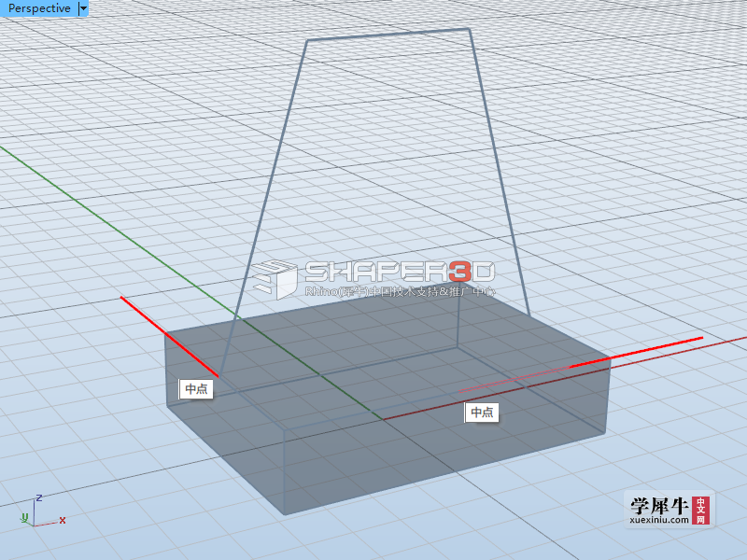Click the right 中点 snap tooltip

[x=482, y=412]
